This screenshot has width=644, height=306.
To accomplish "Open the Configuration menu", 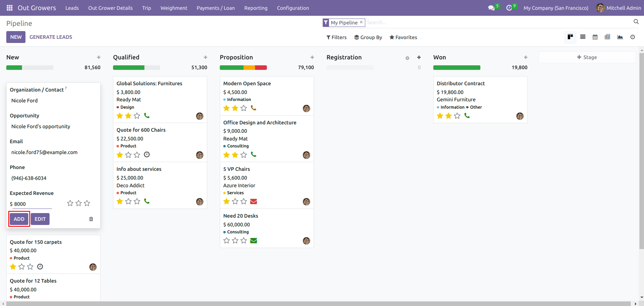I will coord(293,8).
